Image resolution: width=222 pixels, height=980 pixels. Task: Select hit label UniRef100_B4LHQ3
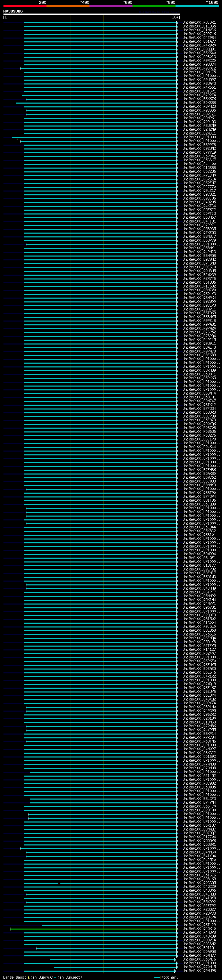pyautogui.click(x=199, y=894)
